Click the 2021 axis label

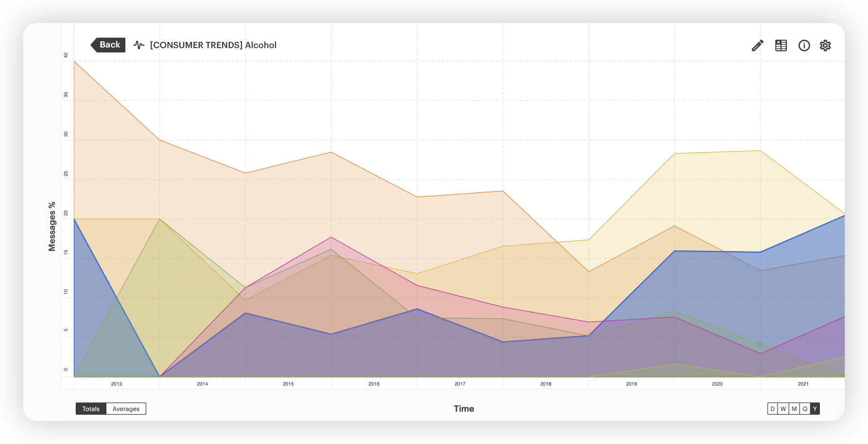[803, 384]
